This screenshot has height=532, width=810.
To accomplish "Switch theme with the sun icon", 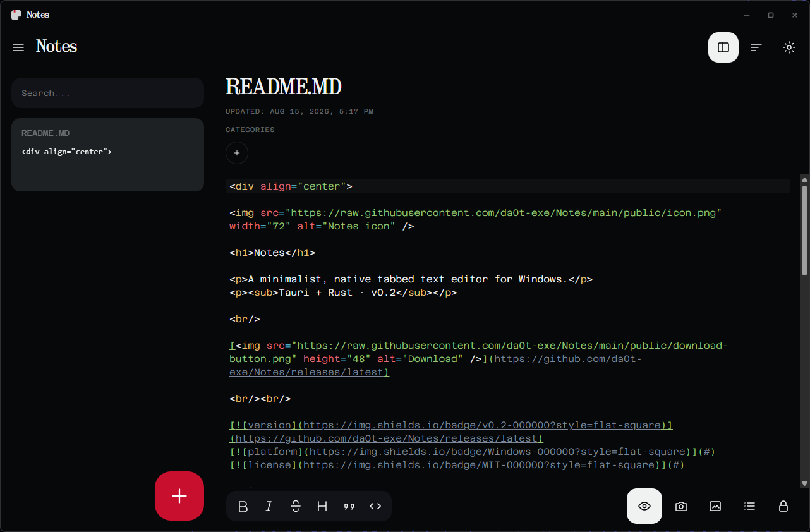I will (x=789, y=47).
